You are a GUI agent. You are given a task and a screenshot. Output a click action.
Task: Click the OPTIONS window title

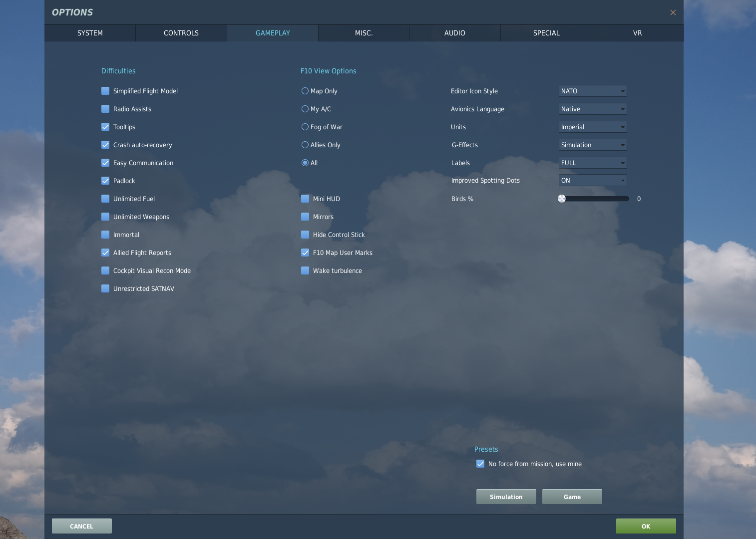tap(72, 12)
